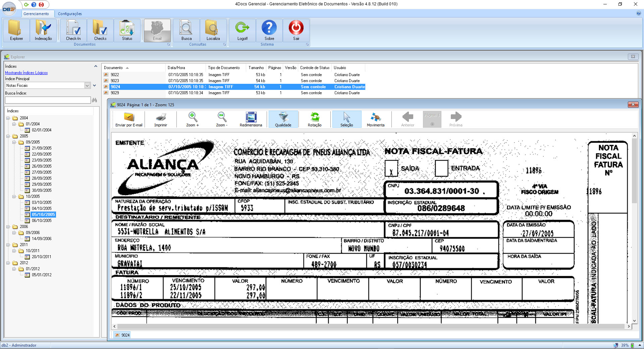The height and width of the screenshot is (349, 644).
Task: Select tree item 03/10/2005
Action: coord(42,202)
